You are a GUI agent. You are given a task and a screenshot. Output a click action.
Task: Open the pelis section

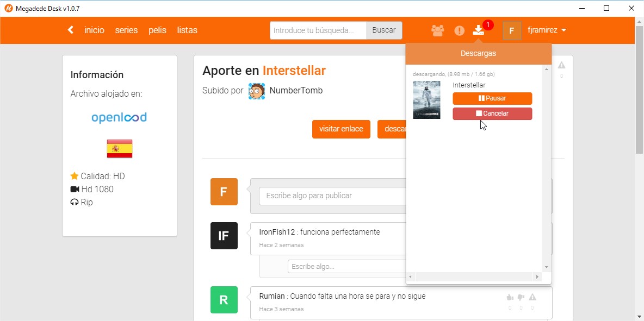coord(157,30)
